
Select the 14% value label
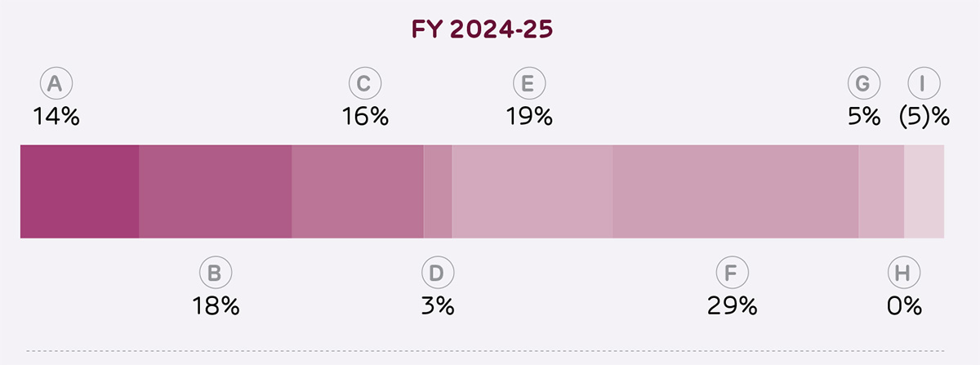[x=56, y=117]
